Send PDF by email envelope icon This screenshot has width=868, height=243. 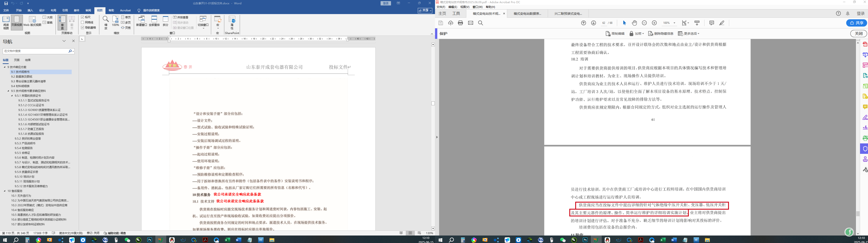point(471,23)
